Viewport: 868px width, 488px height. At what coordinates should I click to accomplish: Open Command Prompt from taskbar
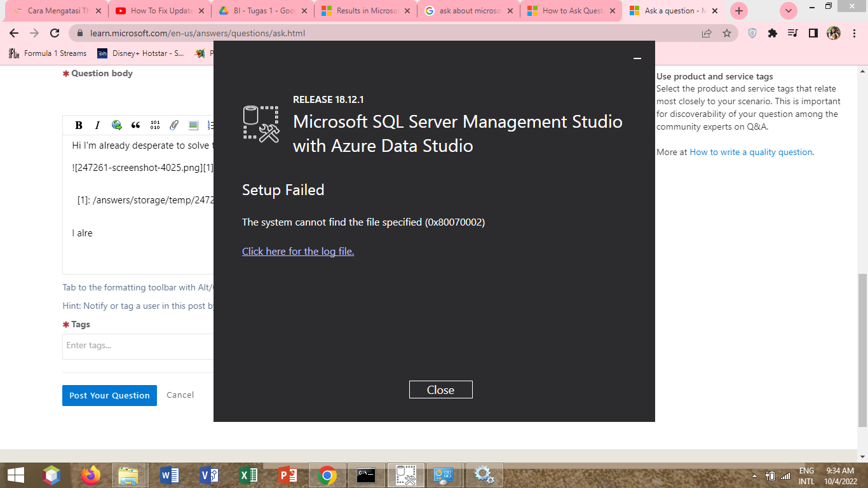pyautogui.click(x=365, y=475)
